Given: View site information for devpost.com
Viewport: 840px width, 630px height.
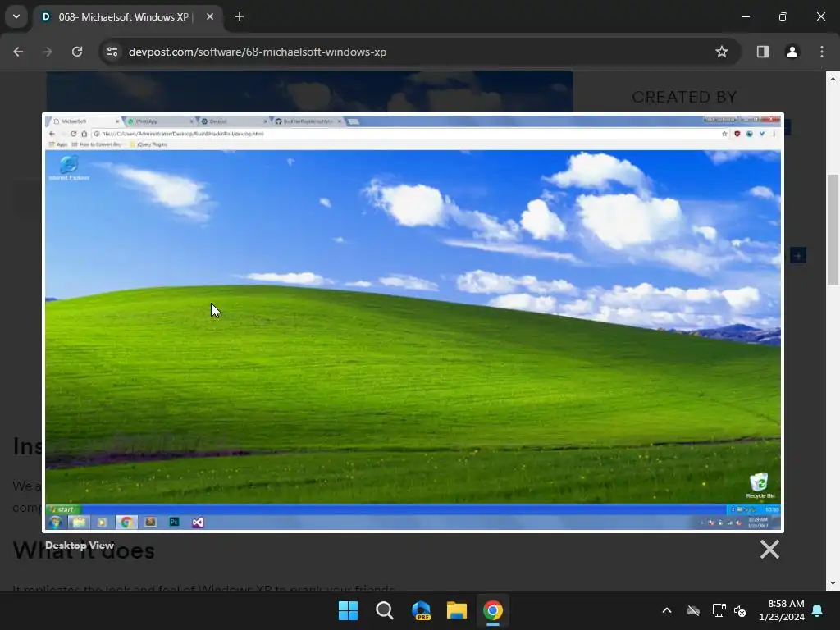Looking at the screenshot, I should pos(112,52).
